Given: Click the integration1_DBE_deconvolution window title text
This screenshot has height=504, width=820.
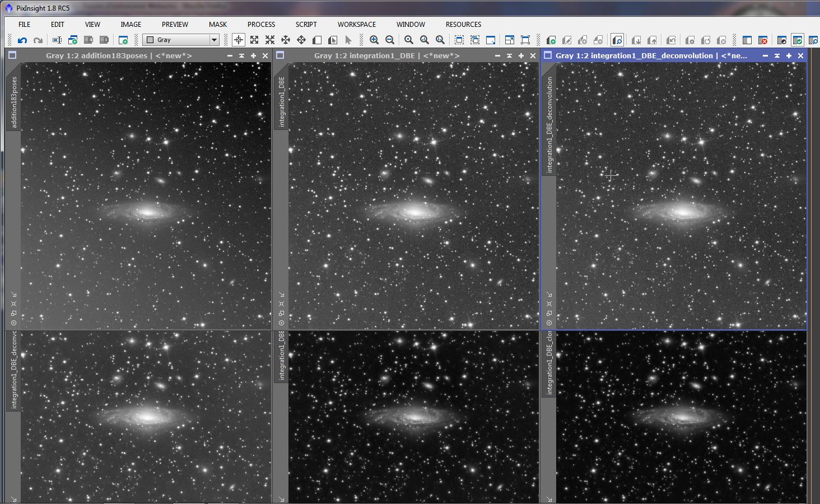Looking at the screenshot, I should tap(651, 56).
